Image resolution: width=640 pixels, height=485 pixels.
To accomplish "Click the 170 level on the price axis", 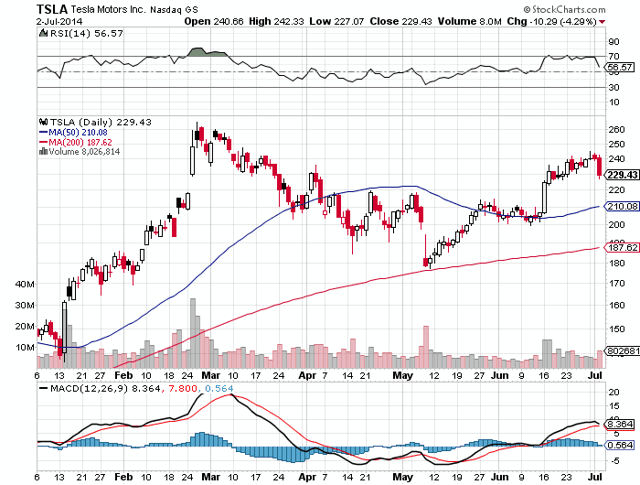I will pos(616,283).
